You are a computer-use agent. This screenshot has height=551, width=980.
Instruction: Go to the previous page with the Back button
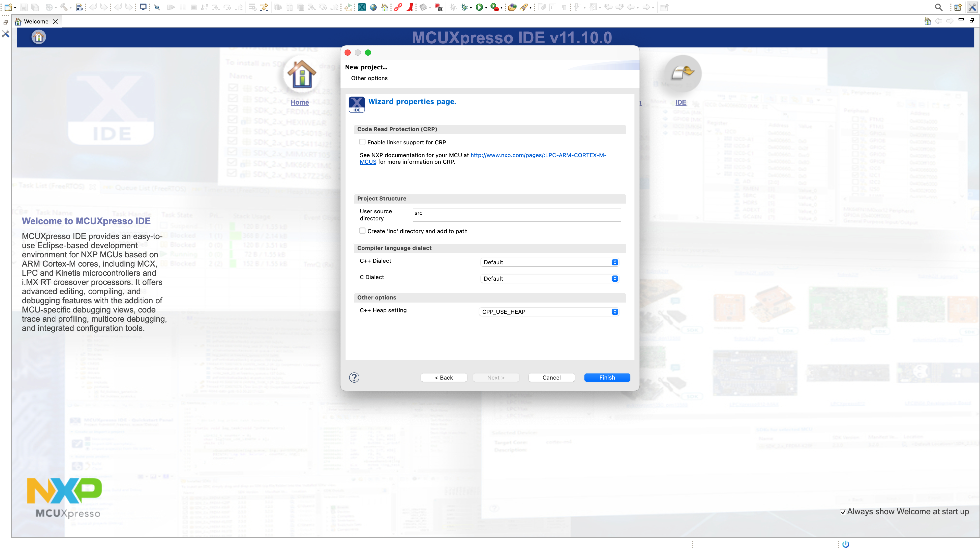444,378
